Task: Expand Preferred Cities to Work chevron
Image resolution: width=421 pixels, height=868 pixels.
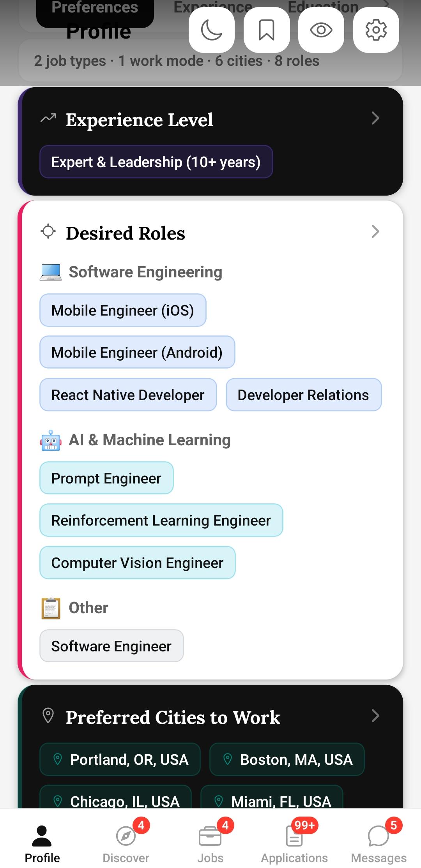Action: pyautogui.click(x=375, y=716)
